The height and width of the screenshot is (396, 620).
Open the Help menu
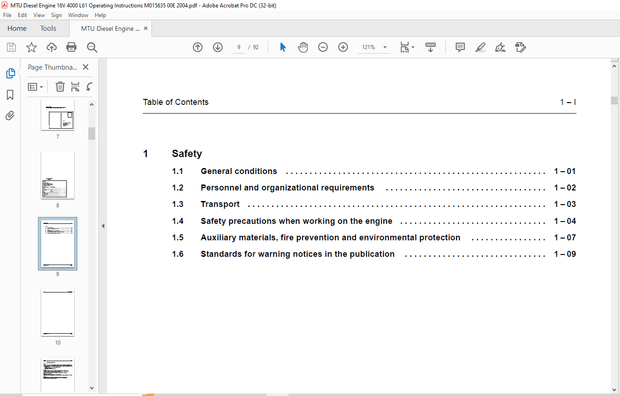(100, 15)
